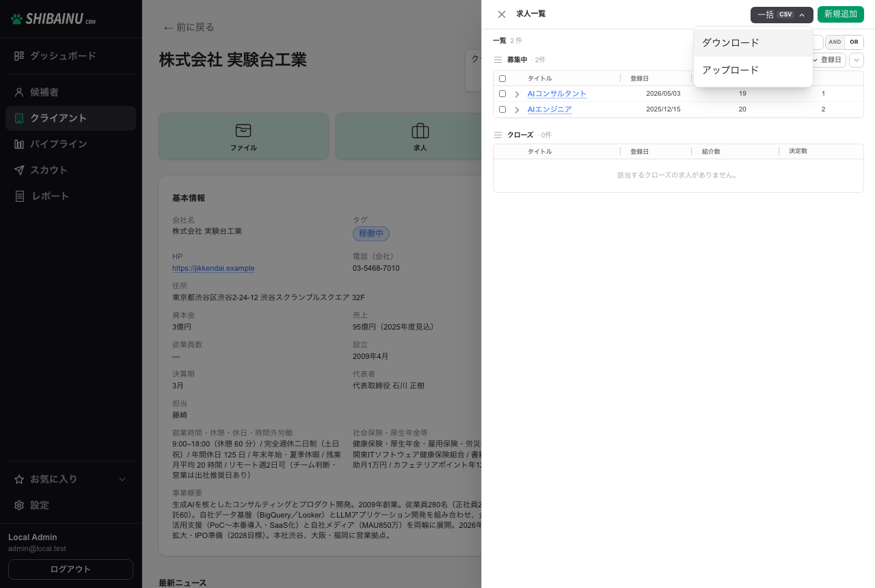Click the 紹介数 column header in クローズ table
This screenshot has width=875, height=588.
pos(711,152)
